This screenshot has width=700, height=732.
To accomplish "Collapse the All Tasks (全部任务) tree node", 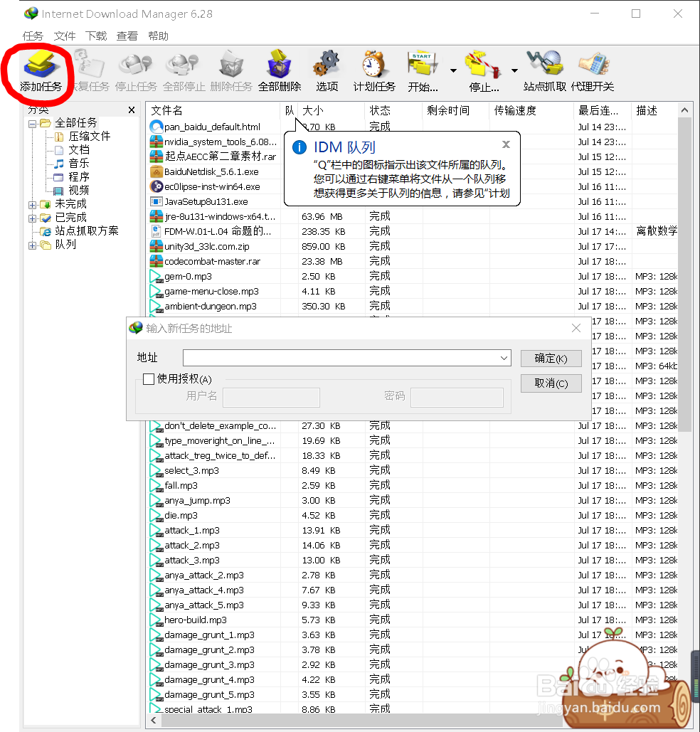I will click(32, 124).
